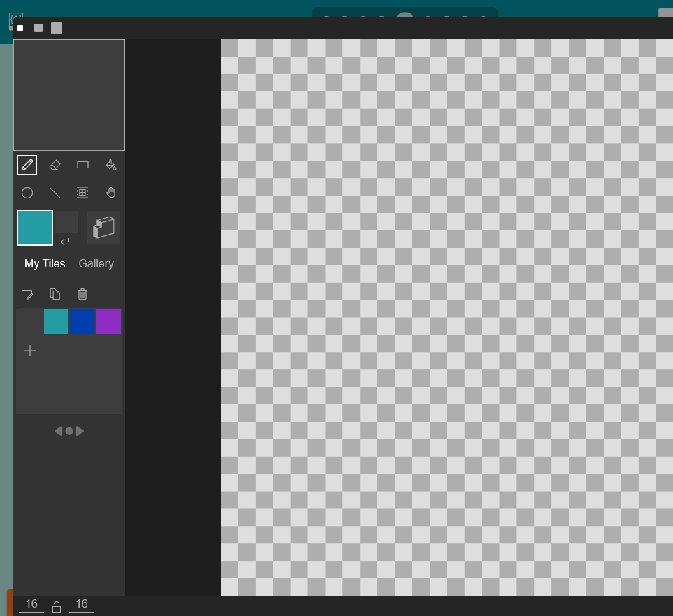Select the Pencil tool
Viewport: 673px width, 616px height.
click(x=27, y=165)
